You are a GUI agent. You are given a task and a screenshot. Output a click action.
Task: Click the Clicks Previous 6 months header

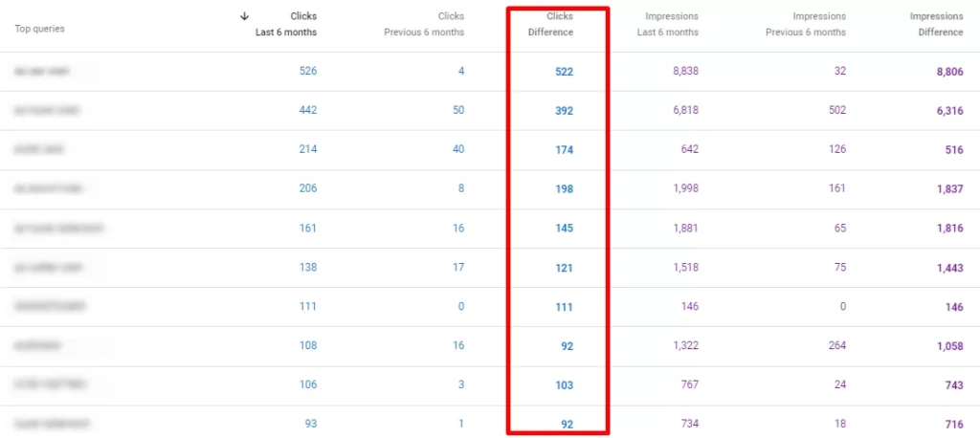[x=424, y=24]
